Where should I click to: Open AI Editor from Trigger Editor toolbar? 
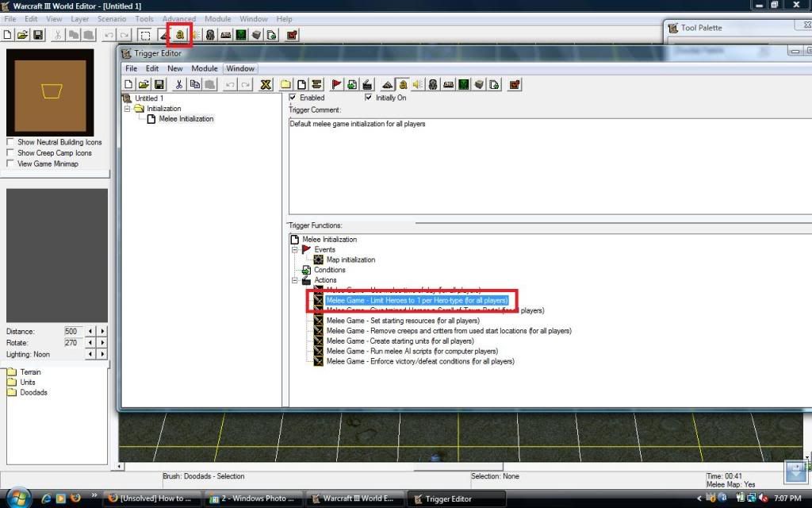(464, 84)
